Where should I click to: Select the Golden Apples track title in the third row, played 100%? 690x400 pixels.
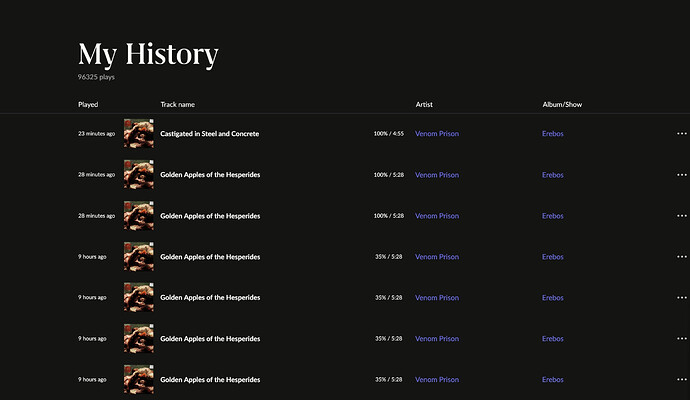[210, 216]
